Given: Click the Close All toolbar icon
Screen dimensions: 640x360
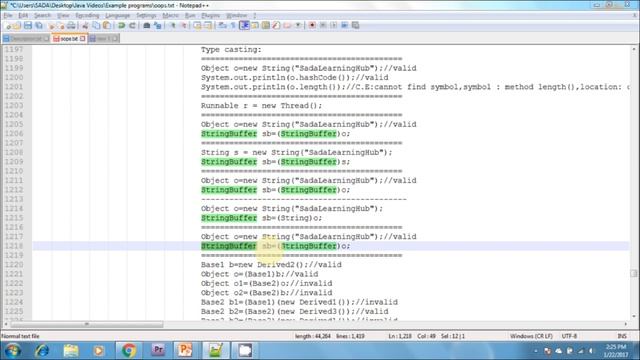Looking at the screenshot, I should [61, 25].
